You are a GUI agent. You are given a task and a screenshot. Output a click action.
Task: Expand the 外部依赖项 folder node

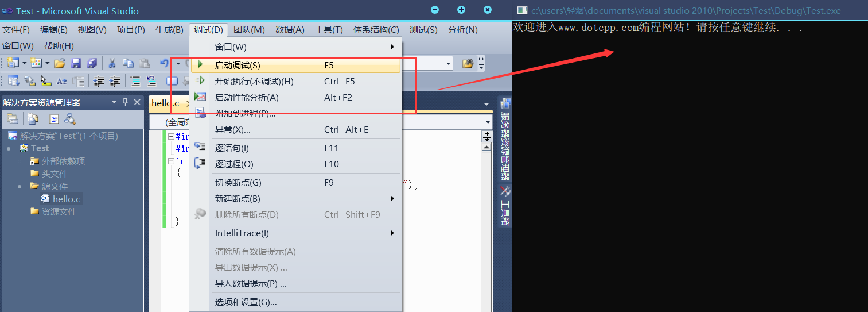point(20,161)
